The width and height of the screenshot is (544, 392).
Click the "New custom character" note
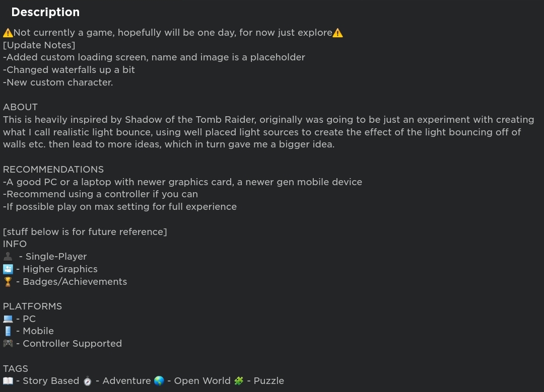(58, 83)
